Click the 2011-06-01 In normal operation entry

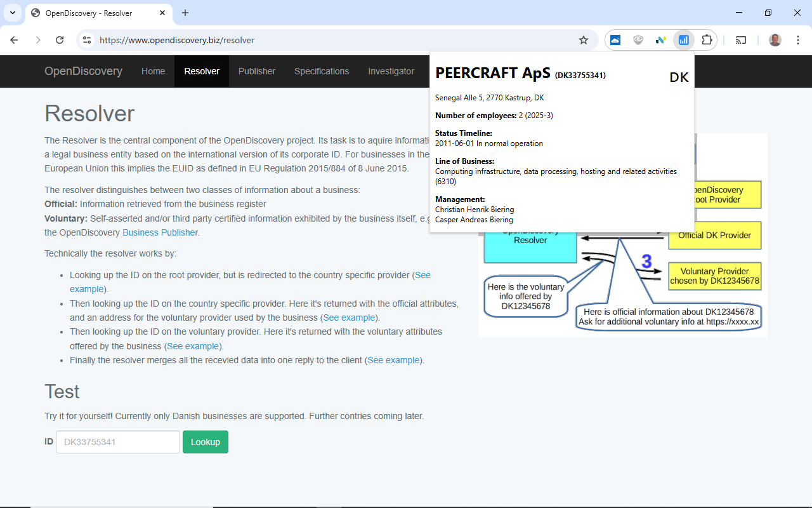tap(489, 144)
